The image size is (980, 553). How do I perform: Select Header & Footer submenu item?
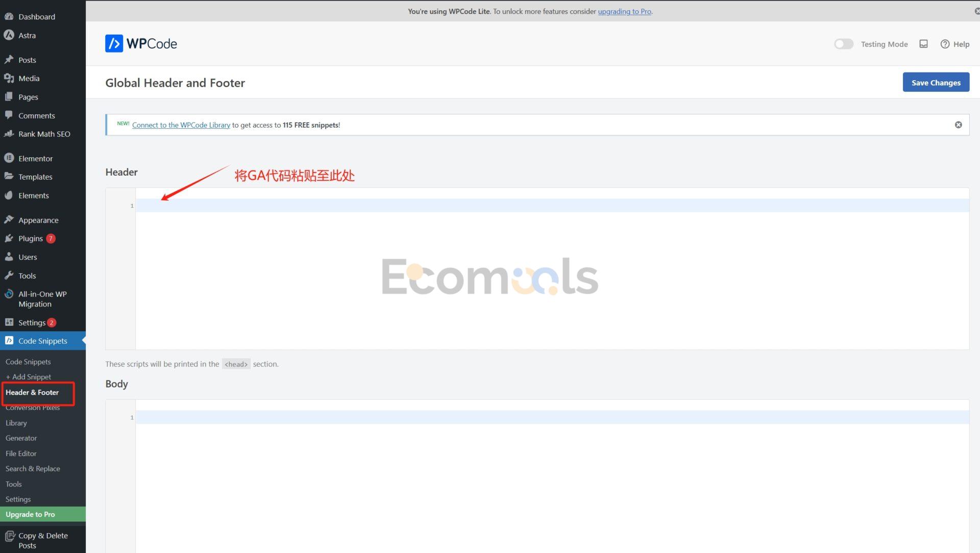click(x=32, y=392)
